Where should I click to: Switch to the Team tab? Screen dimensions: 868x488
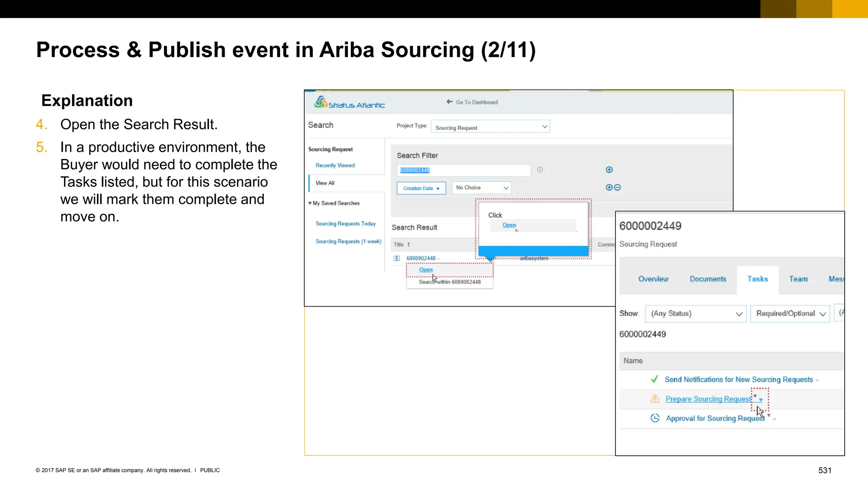[x=798, y=279]
